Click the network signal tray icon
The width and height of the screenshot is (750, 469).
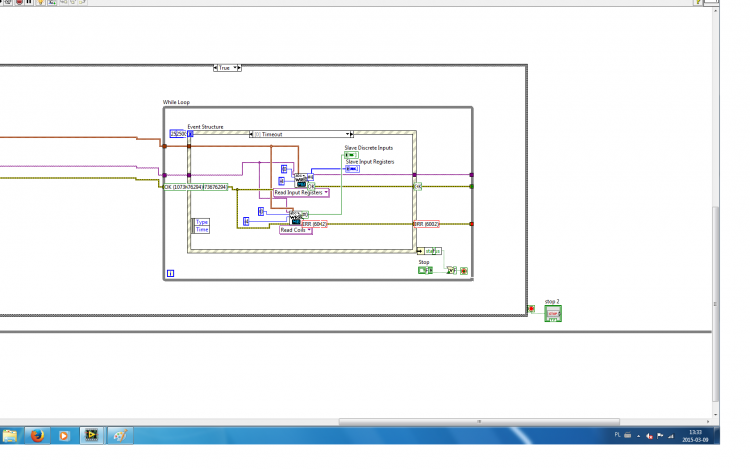pos(671,436)
